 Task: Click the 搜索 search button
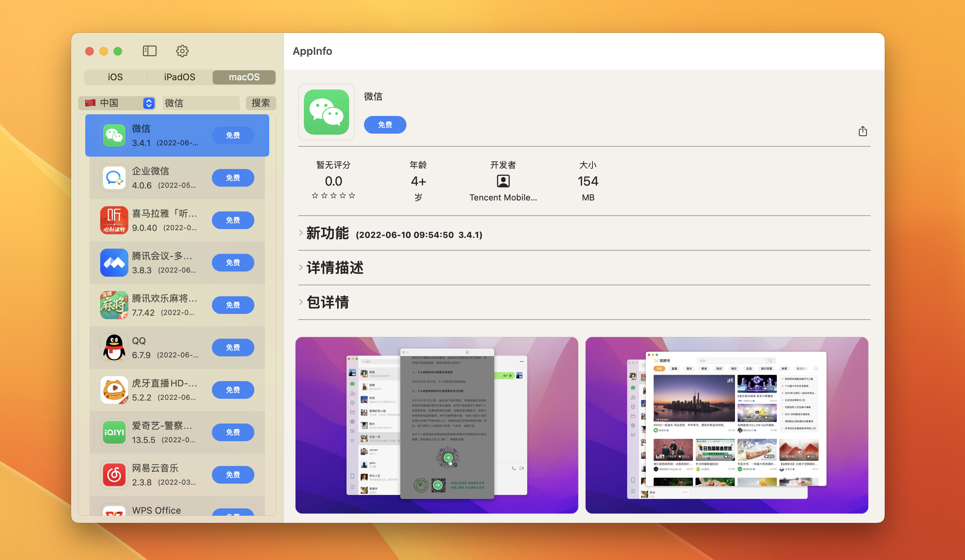pyautogui.click(x=261, y=103)
